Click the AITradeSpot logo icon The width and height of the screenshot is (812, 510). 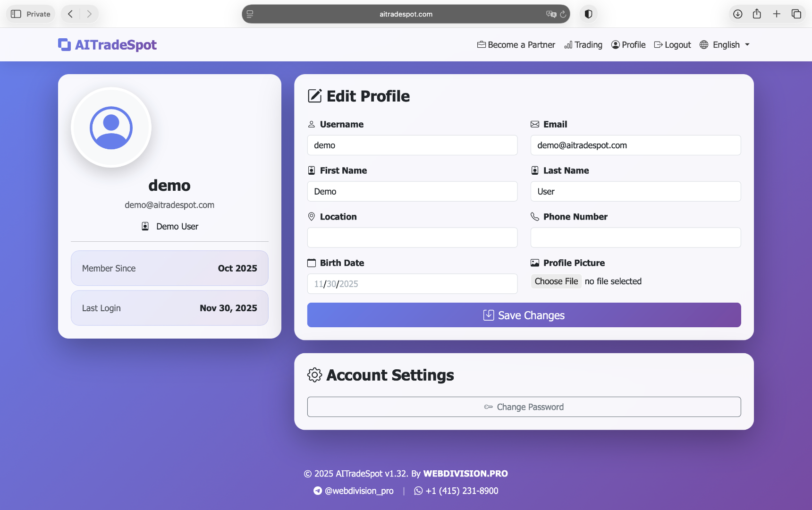pos(64,44)
